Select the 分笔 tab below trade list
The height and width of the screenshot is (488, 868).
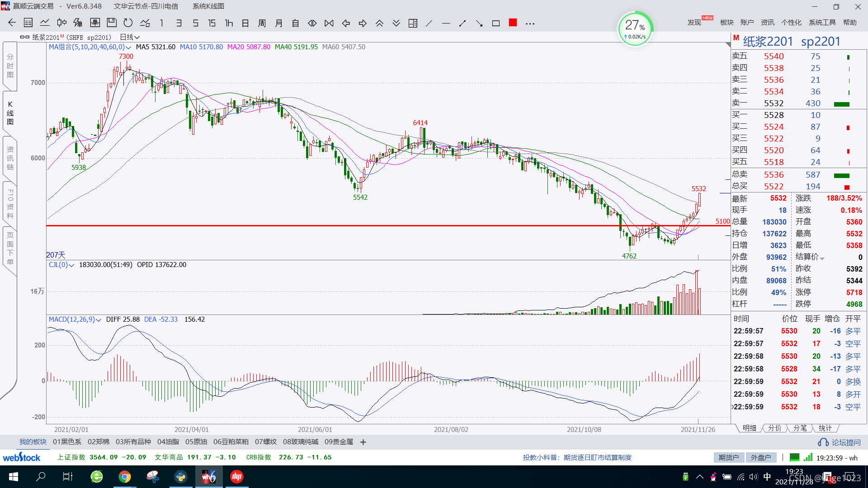[800, 428]
